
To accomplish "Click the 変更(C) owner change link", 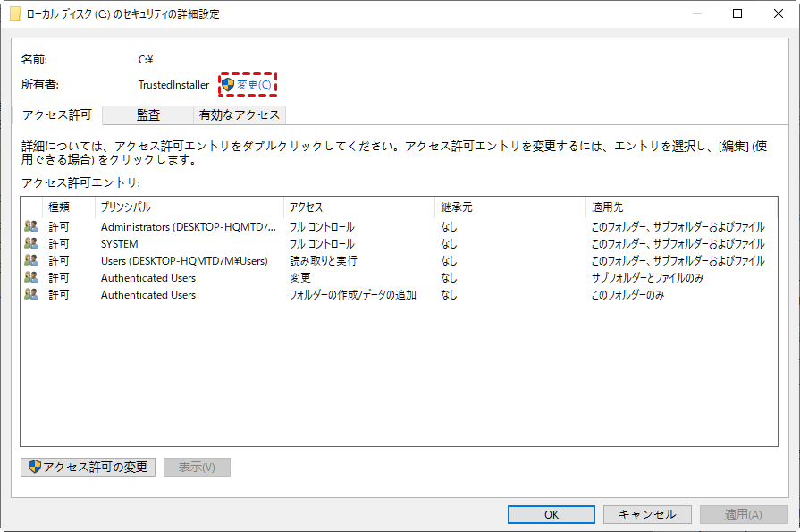I will tap(254, 84).
